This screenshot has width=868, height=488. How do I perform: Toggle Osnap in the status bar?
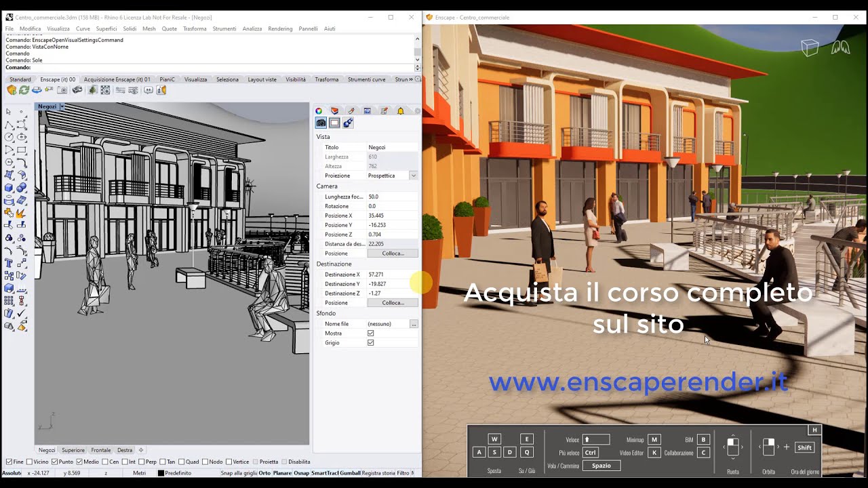(x=301, y=473)
